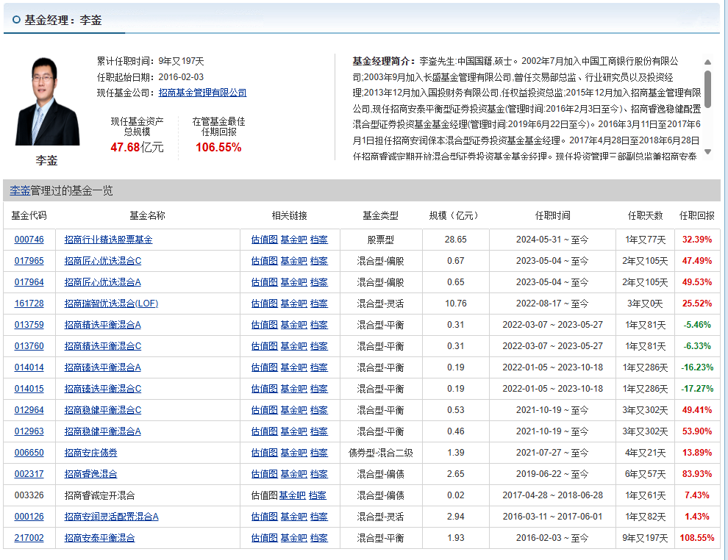
Task: Select the 47.68亿元 total asset value
Action: (137, 148)
